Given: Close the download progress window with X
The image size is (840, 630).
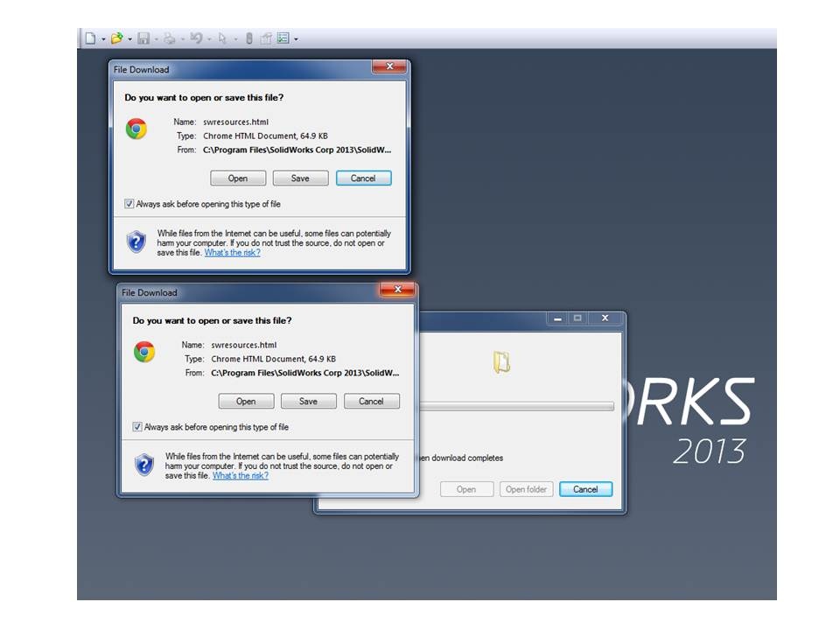Looking at the screenshot, I should pos(605,318).
